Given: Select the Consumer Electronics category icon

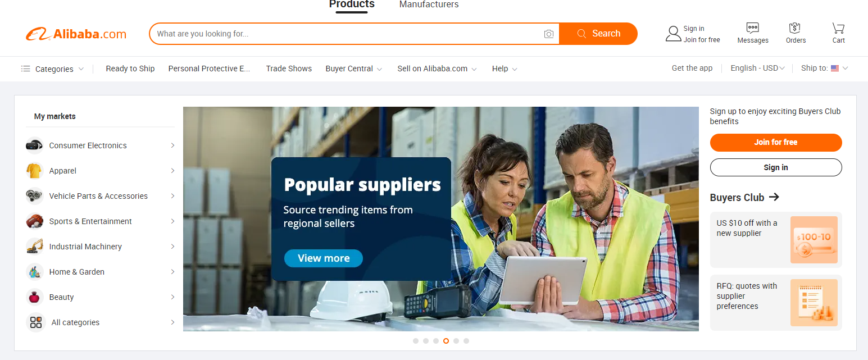Looking at the screenshot, I should 34,145.
